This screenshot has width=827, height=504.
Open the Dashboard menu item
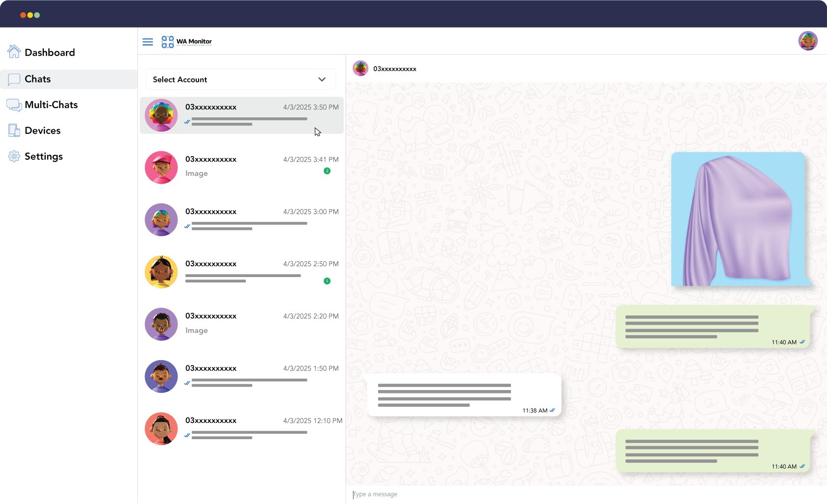[x=50, y=53]
